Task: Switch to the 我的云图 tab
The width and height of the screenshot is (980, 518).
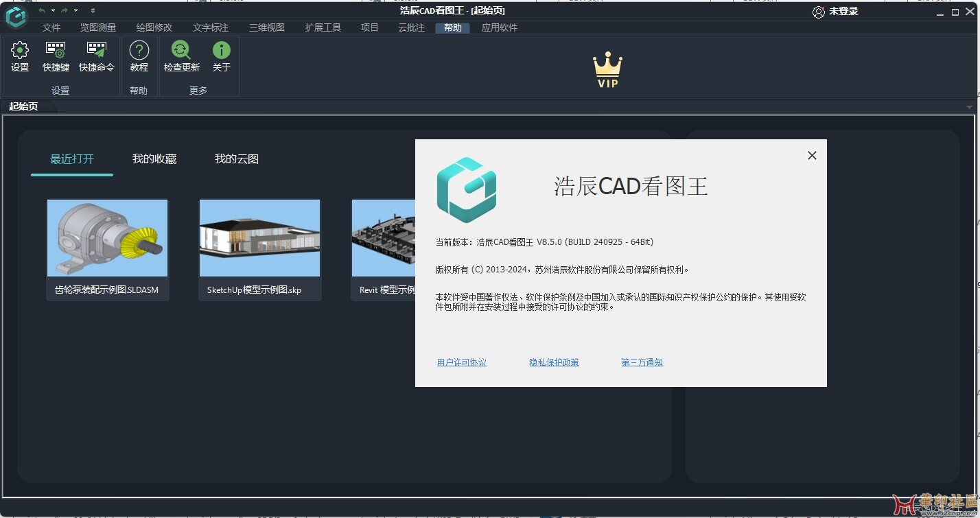Action: [237, 158]
